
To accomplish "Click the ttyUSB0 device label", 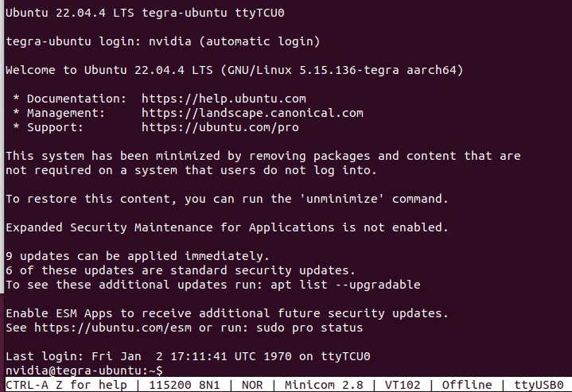I will point(539,385).
